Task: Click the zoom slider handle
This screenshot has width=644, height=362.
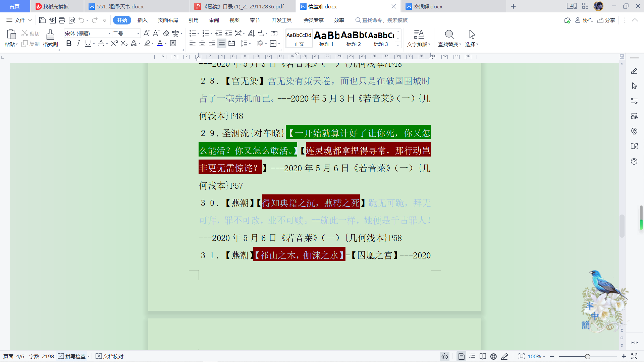Action: click(x=587, y=357)
